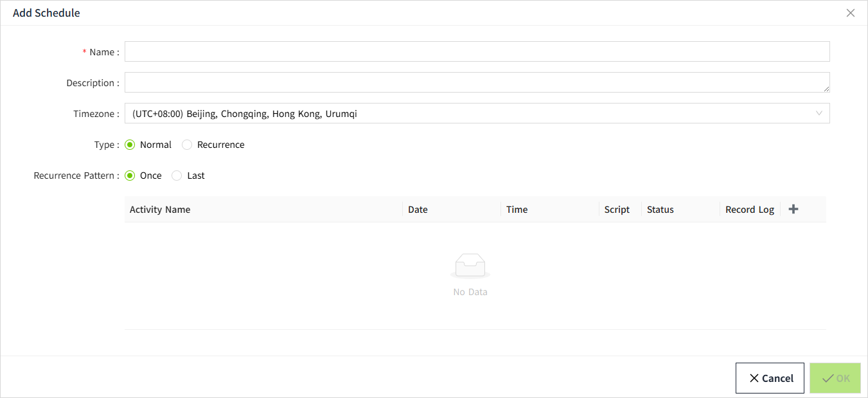Close the Add Schedule dialog with X
Screen dimensions: 868x398
[x=851, y=13]
